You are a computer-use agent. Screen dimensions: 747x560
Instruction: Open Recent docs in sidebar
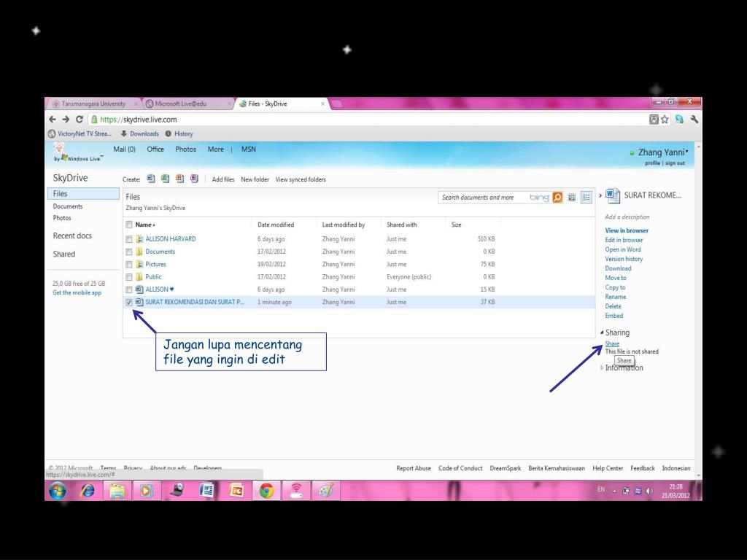click(x=72, y=236)
